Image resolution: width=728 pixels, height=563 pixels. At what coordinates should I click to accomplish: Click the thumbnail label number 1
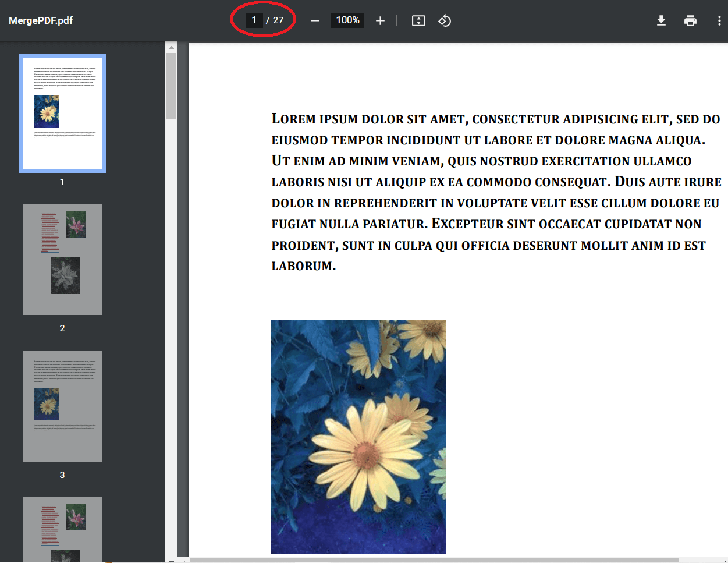coord(62,182)
